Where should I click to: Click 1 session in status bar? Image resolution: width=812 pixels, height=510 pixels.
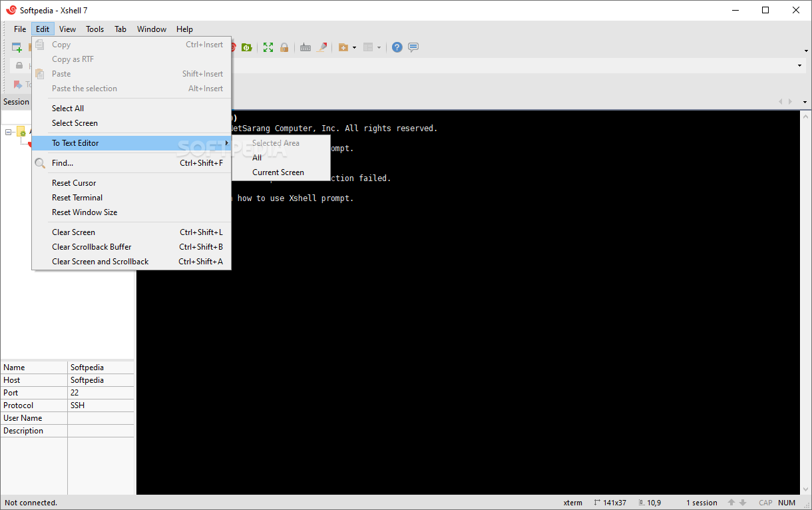tap(702, 503)
